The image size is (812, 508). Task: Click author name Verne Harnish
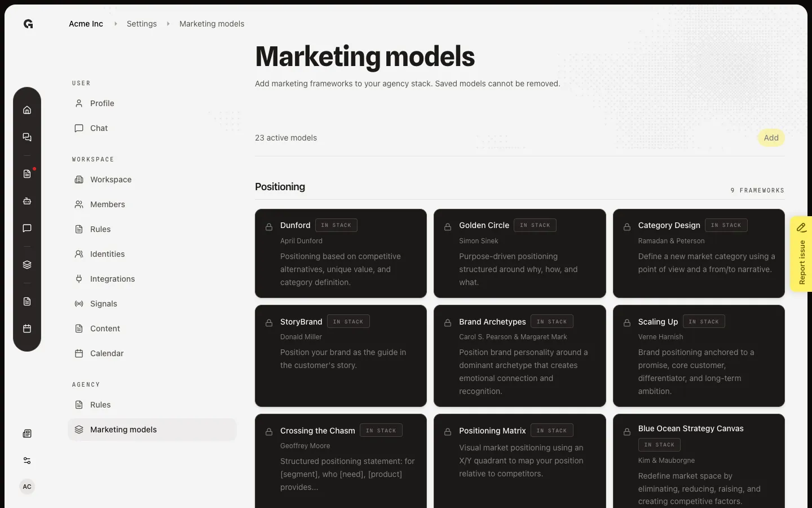point(660,337)
